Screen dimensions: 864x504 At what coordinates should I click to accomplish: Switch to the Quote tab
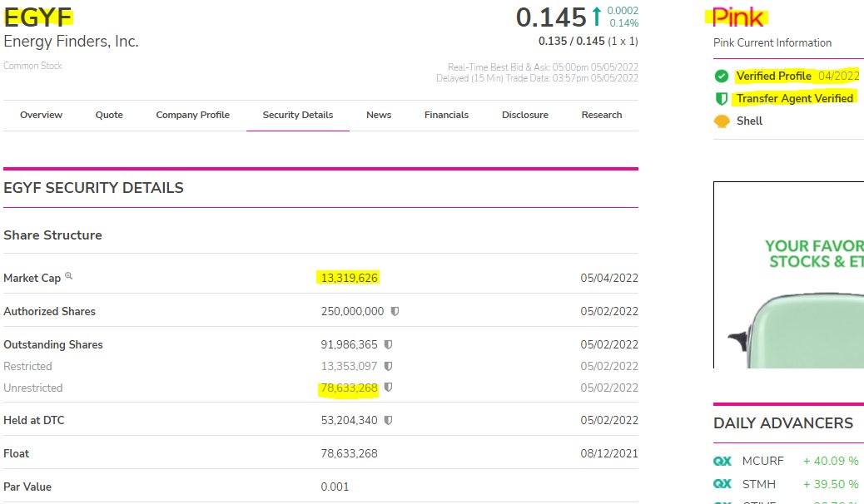109,115
